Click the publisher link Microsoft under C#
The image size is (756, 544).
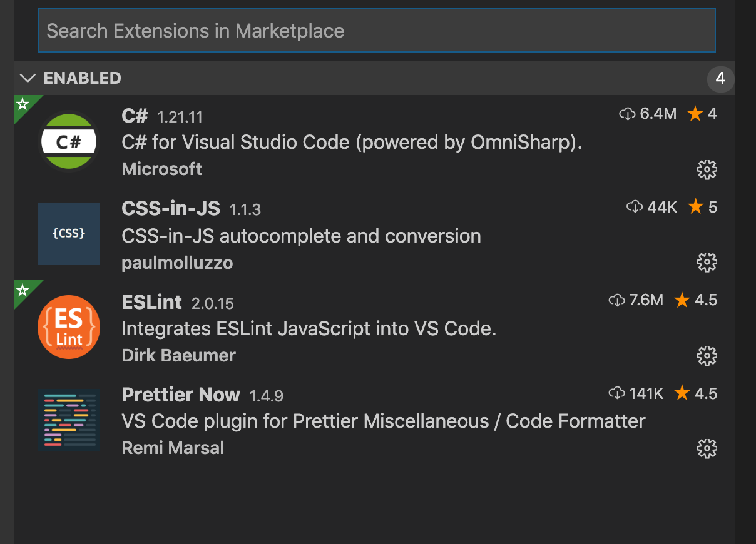[x=161, y=169]
